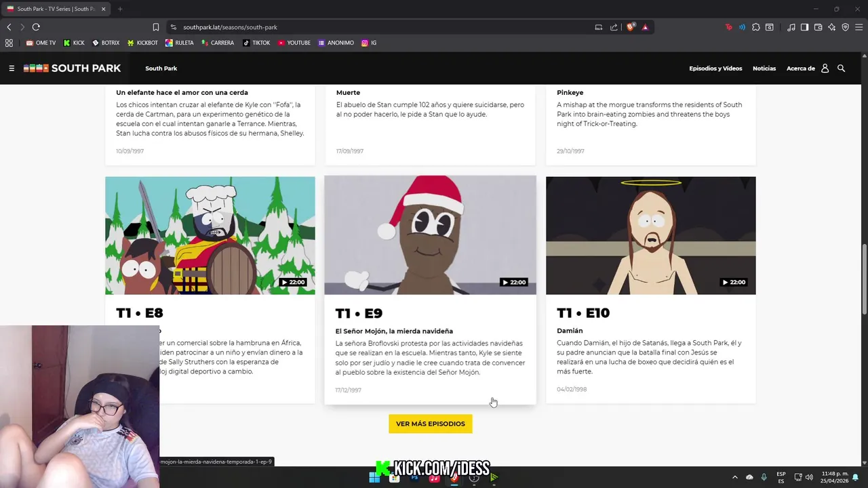
Task: Open the Brave Shields lion icon
Action: [x=631, y=27]
